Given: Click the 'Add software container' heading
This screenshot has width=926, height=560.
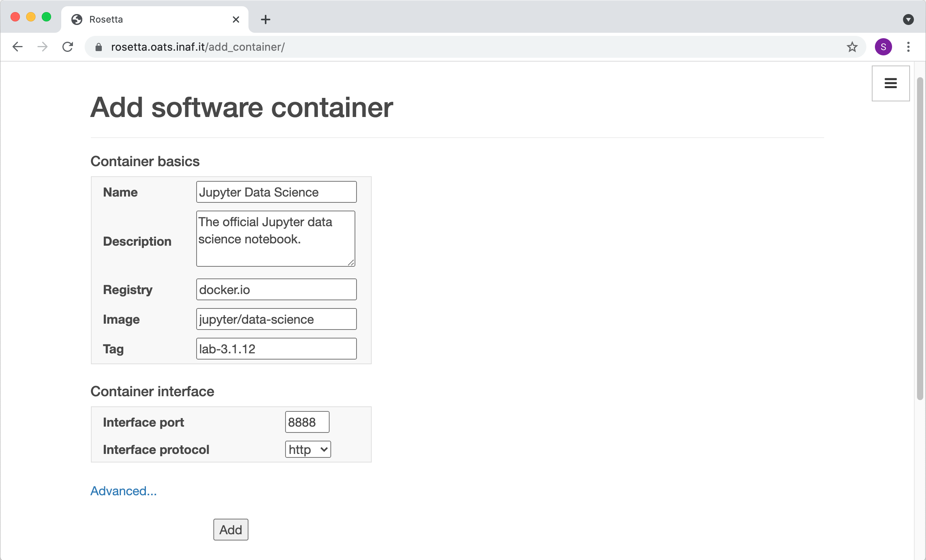Looking at the screenshot, I should click(242, 108).
